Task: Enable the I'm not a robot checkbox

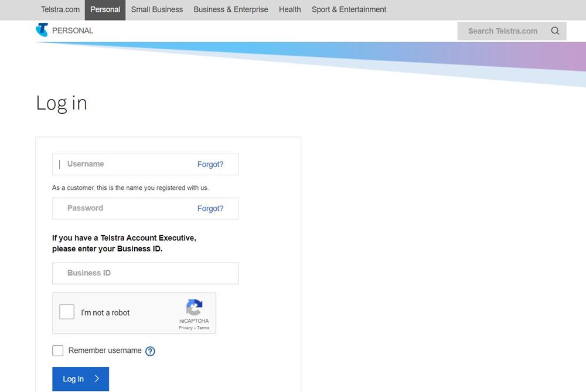Action: pos(66,311)
